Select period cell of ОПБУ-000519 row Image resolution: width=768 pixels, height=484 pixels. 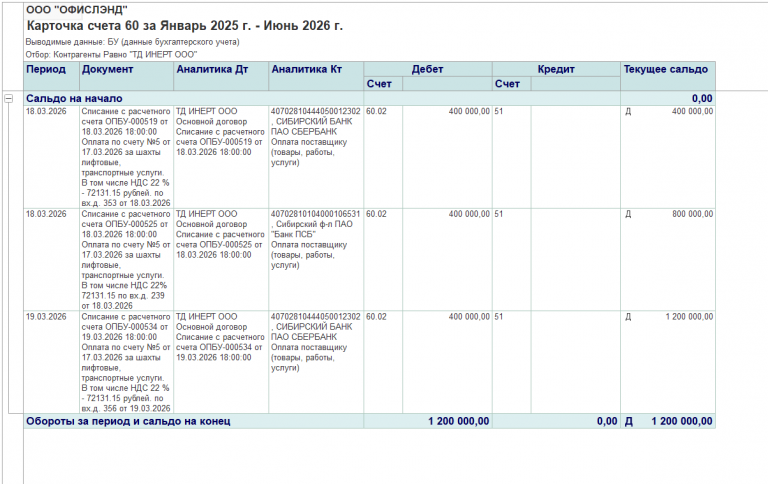[51, 157]
